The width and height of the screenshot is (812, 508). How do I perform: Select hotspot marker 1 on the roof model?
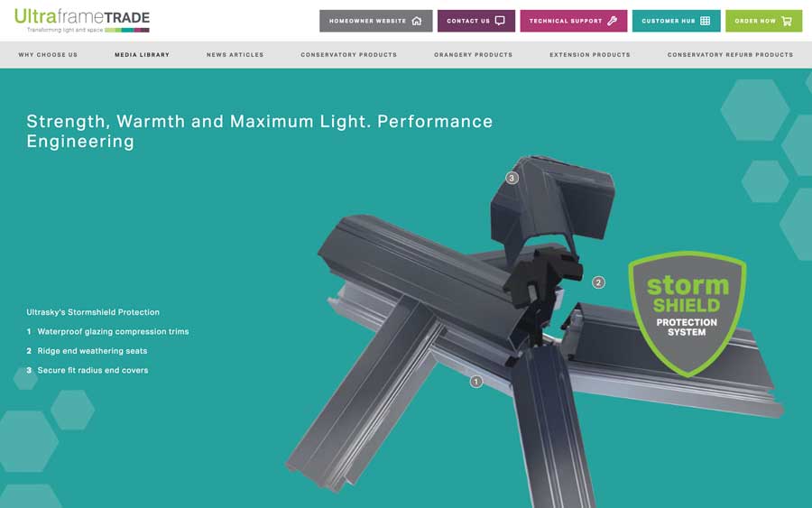click(476, 382)
